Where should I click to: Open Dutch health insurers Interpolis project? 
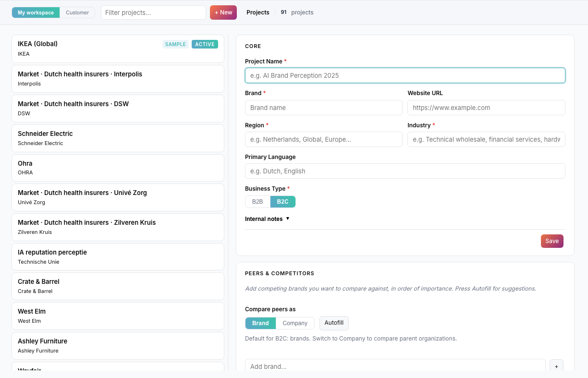point(118,79)
